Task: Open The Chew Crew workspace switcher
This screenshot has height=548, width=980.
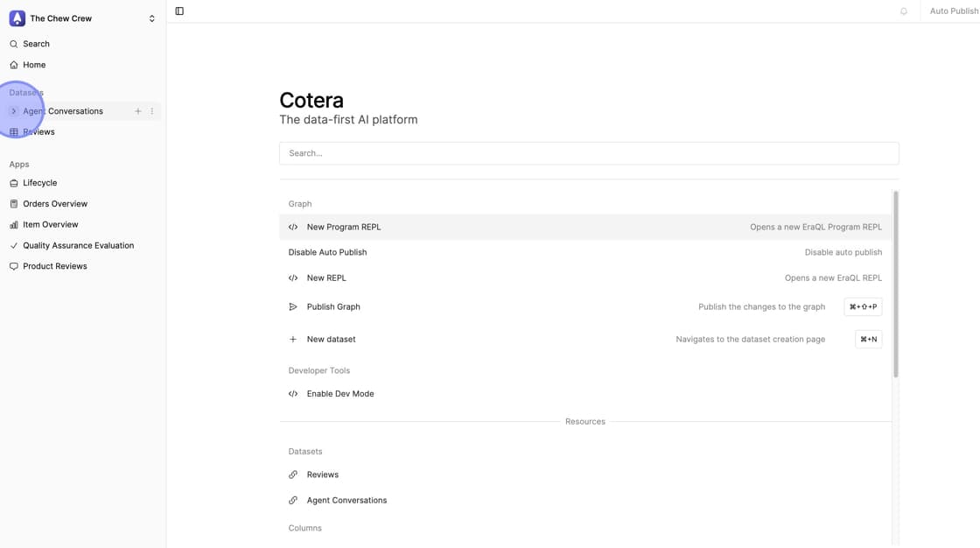Action: click(x=82, y=18)
